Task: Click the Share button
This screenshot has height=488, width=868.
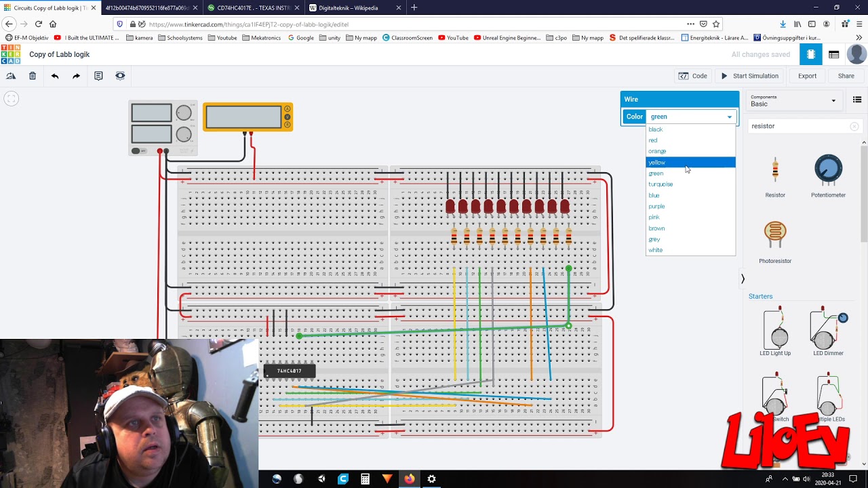Action: (846, 76)
